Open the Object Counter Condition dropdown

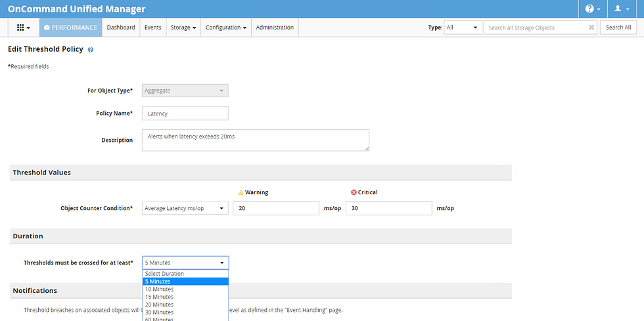pyautogui.click(x=185, y=208)
